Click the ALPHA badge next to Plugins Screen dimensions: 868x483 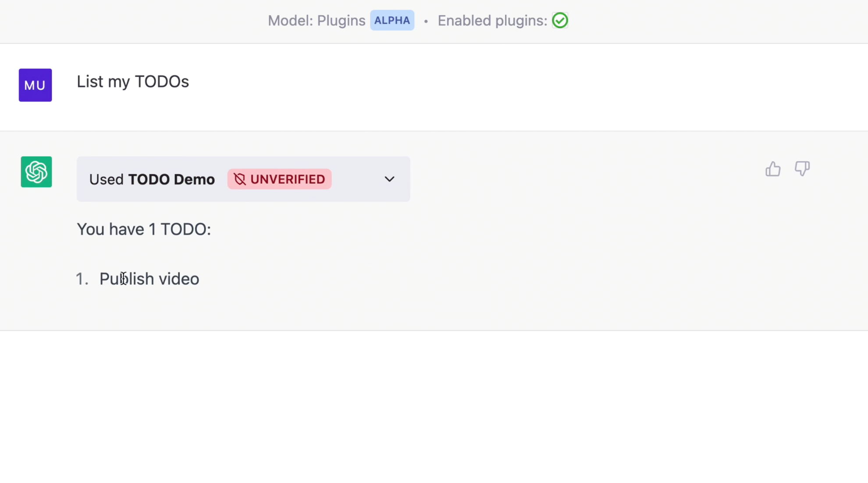(392, 20)
